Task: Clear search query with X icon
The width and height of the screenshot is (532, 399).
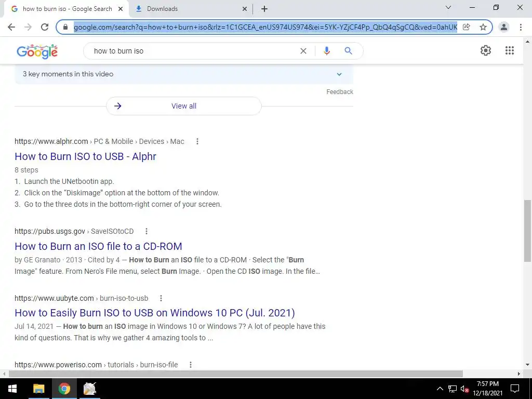Action: tap(303, 51)
